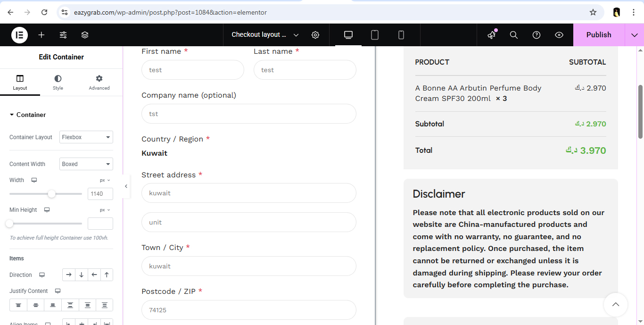Screen dimensions: 644x325
Task: Click the page vertical scrollbar
Action: coord(640,112)
